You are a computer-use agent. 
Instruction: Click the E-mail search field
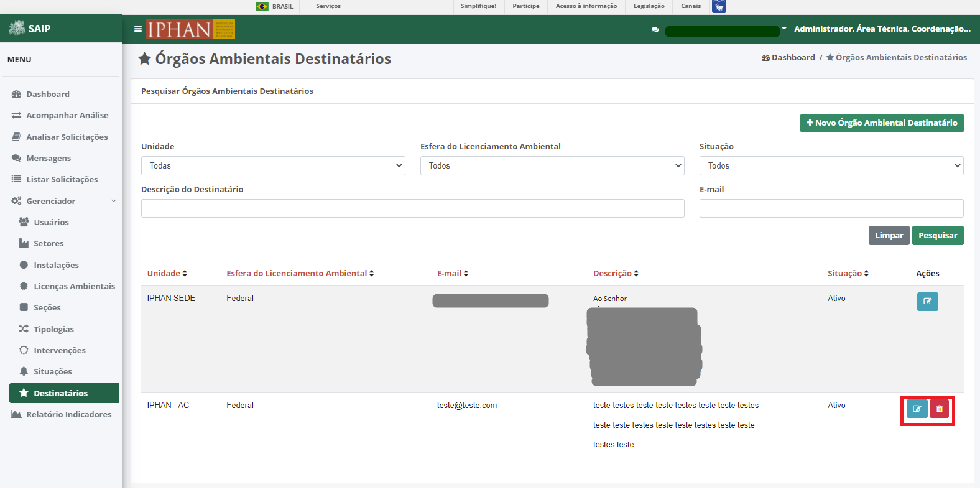click(x=831, y=208)
